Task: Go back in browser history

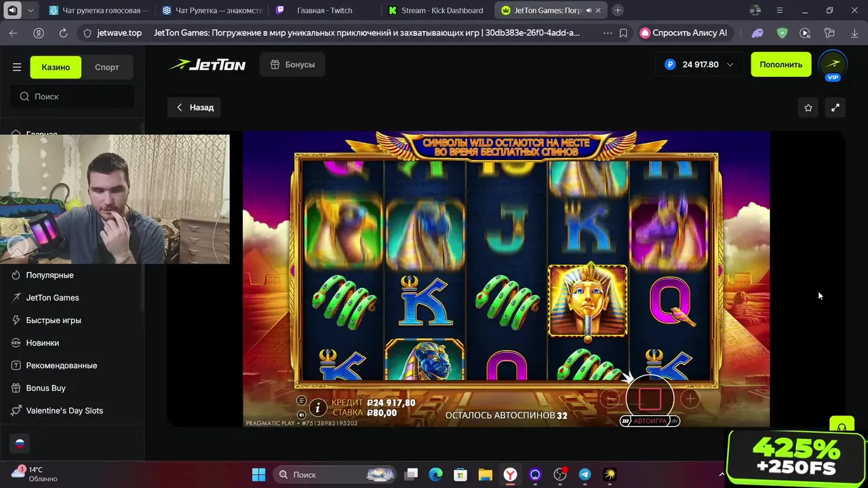Action: (14, 33)
